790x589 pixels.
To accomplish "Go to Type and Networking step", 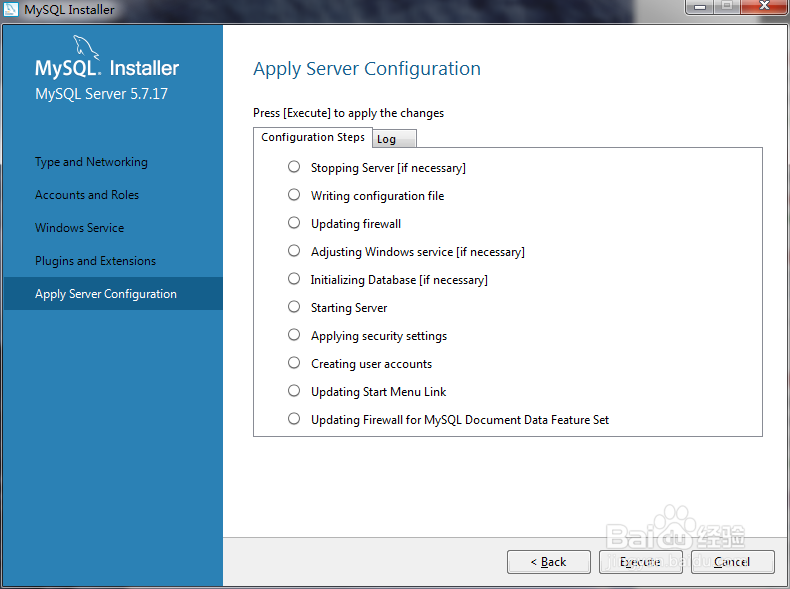I will point(91,162).
